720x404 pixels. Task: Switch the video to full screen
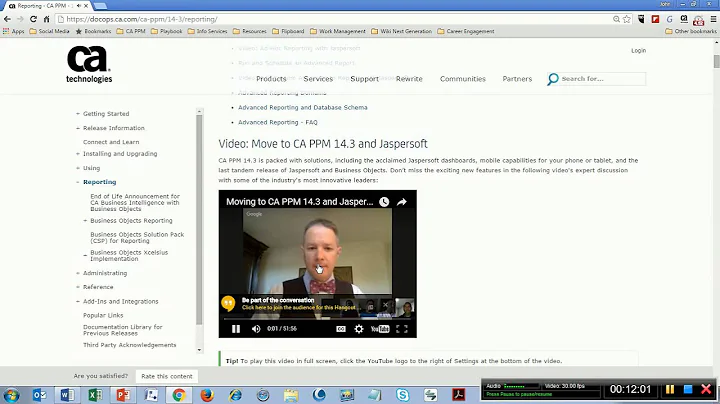point(402,329)
